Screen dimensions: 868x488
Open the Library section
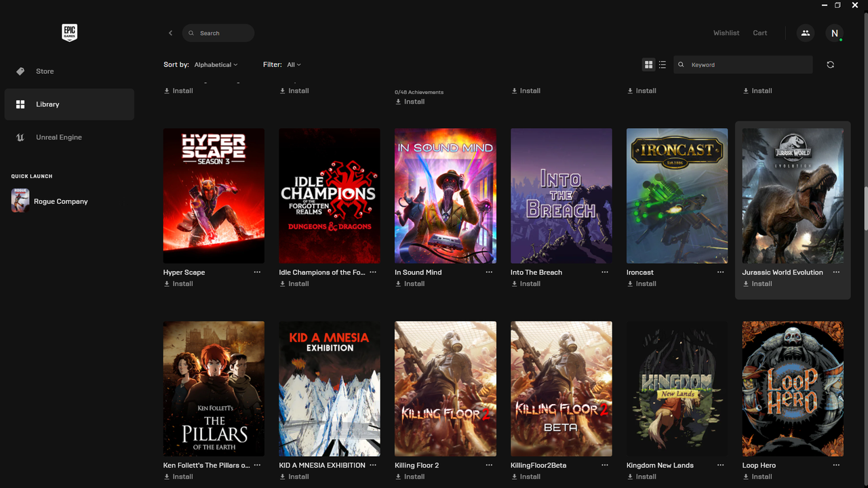click(69, 104)
